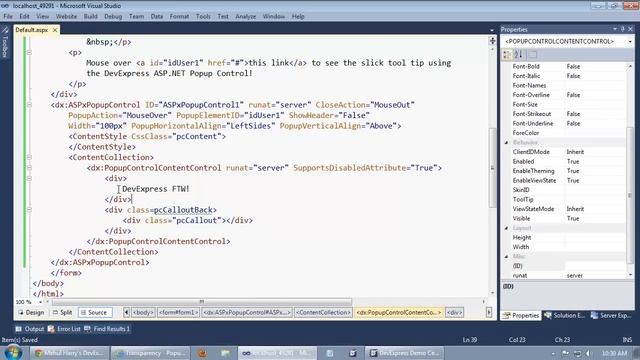The image size is (640, 360).
Task: Select the <body> tag navigator breadcrumb
Action: point(143,312)
